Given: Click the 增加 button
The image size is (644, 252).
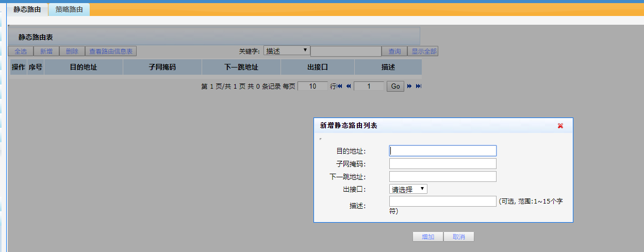Looking at the screenshot, I should [x=428, y=237].
